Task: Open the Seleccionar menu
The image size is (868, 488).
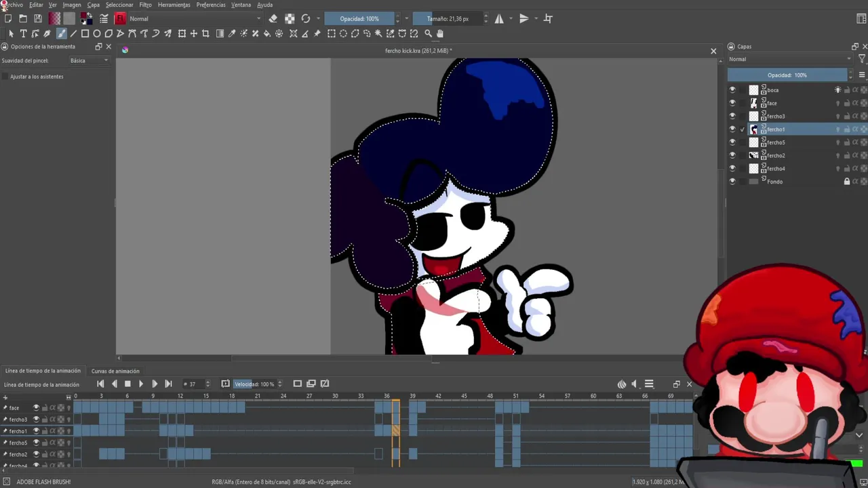Action: 119,5
